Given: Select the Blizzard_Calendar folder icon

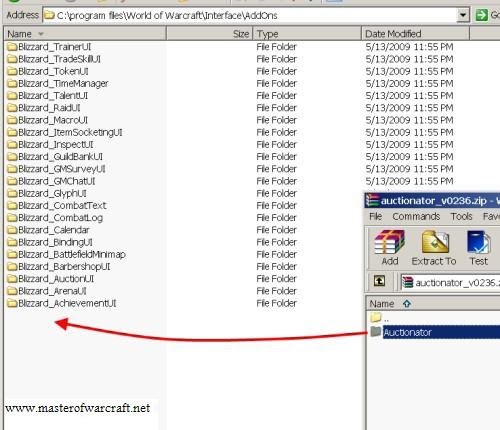Looking at the screenshot, I should click(12, 230).
